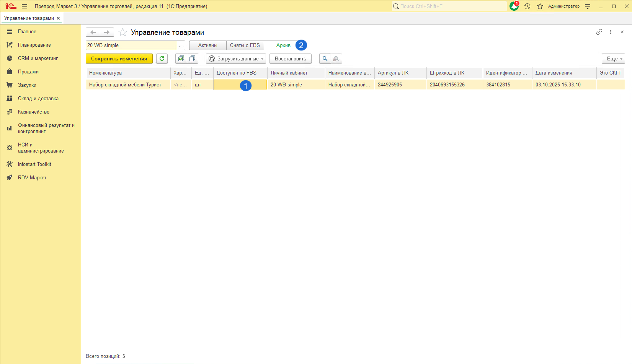Switch to the Сняты с FBS tab
Image resolution: width=632 pixels, height=364 pixels.
click(245, 45)
